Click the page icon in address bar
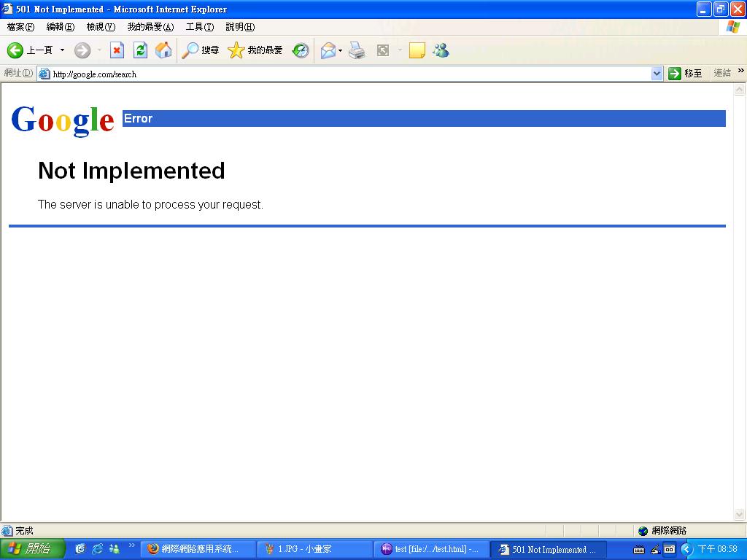 pos(44,74)
